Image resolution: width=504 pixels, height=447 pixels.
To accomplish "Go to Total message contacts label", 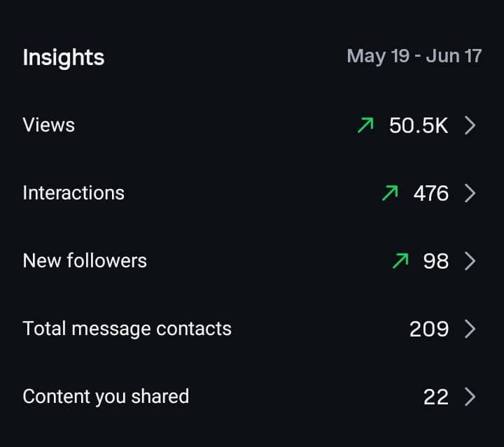I will click(x=127, y=329).
